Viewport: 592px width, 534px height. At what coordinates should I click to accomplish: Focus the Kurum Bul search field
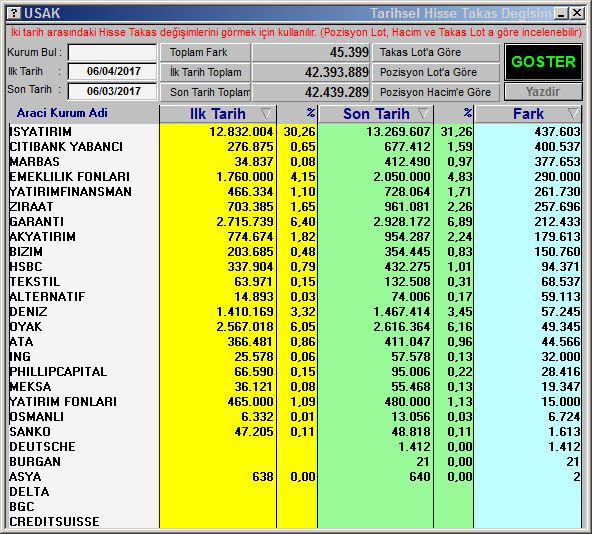tap(112, 52)
